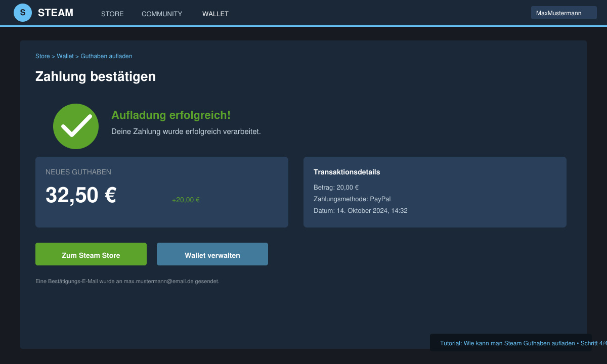Screen dimensions: 607x364
Task: Click the tutorial step caption banner
Action: coord(511,343)
